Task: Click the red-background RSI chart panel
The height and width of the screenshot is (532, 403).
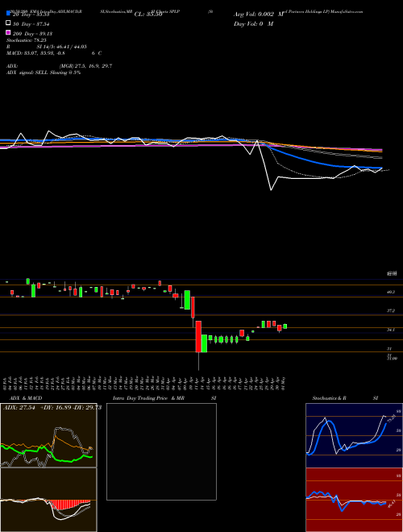Action: click(354, 500)
